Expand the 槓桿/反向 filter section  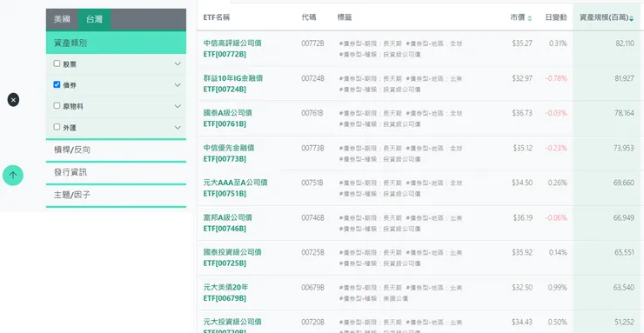click(x=116, y=150)
